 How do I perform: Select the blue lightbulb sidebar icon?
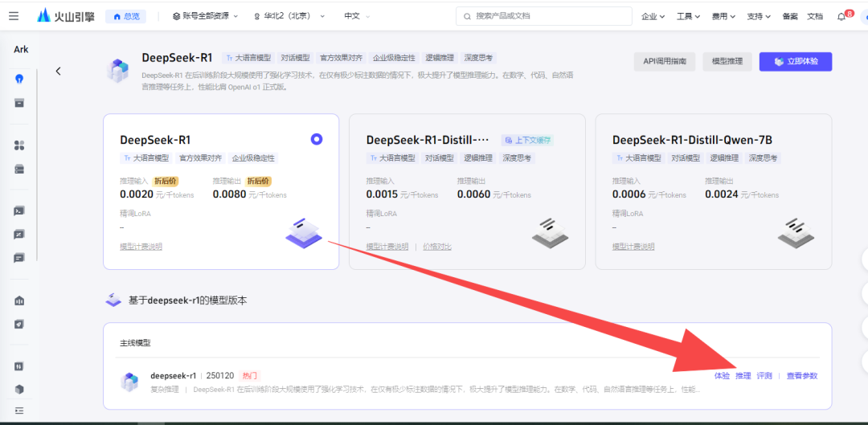point(19,79)
